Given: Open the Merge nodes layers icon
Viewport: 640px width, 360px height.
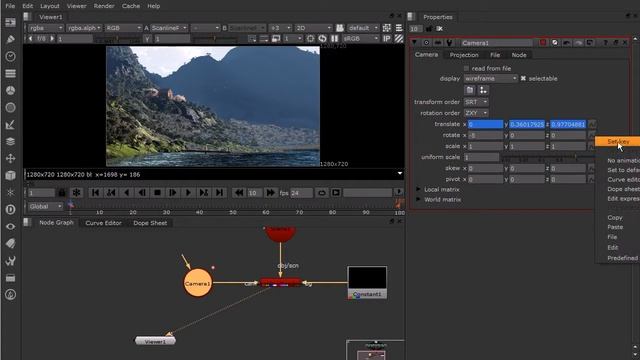Looking at the screenshot, I should (x=10, y=141).
